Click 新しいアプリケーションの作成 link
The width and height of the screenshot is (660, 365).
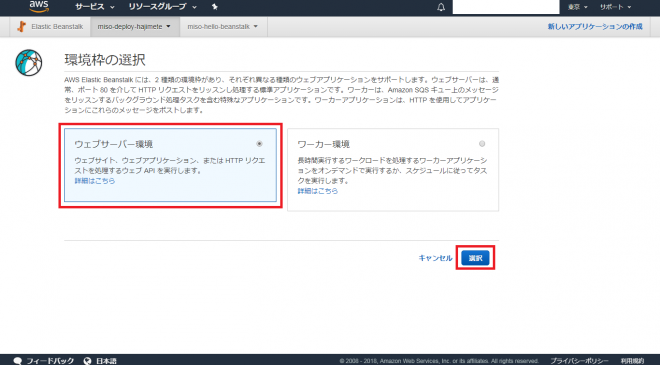click(595, 27)
